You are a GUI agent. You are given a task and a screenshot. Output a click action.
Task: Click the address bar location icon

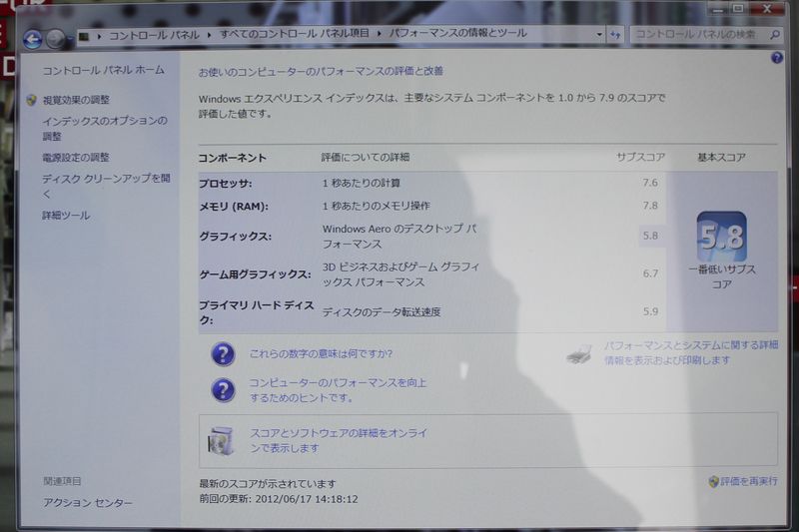click(x=84, y=36)
